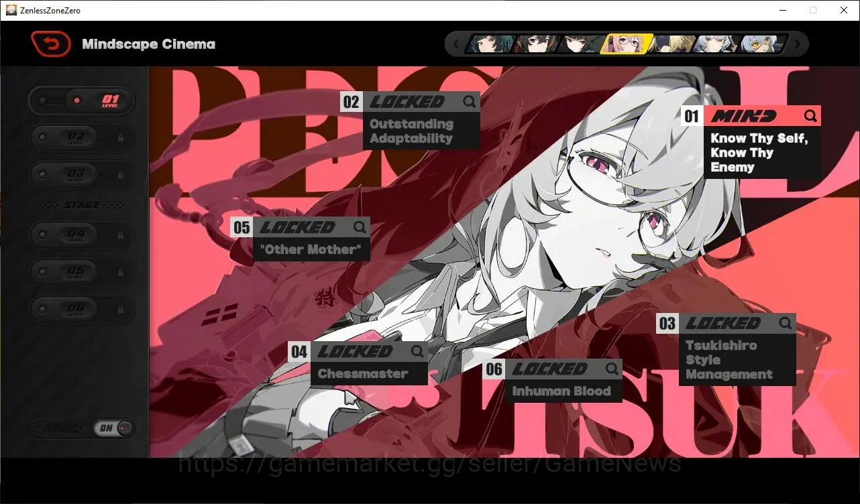Select fifth agent portrait with blonde hair
This screenshot has width=860, height=504.
tap(672, 44)
